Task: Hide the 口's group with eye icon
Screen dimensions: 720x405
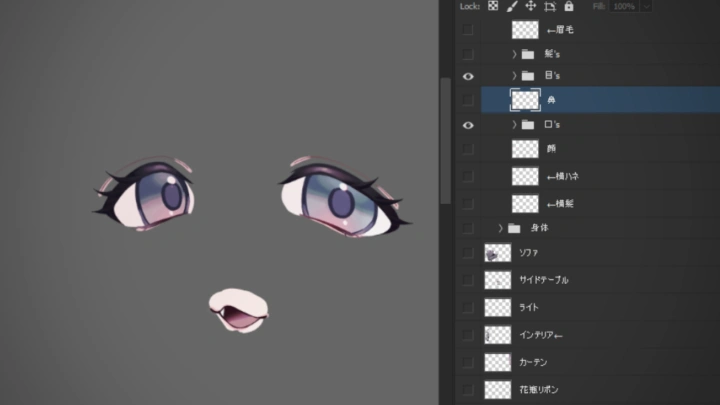Action: [x=468, y=125]
